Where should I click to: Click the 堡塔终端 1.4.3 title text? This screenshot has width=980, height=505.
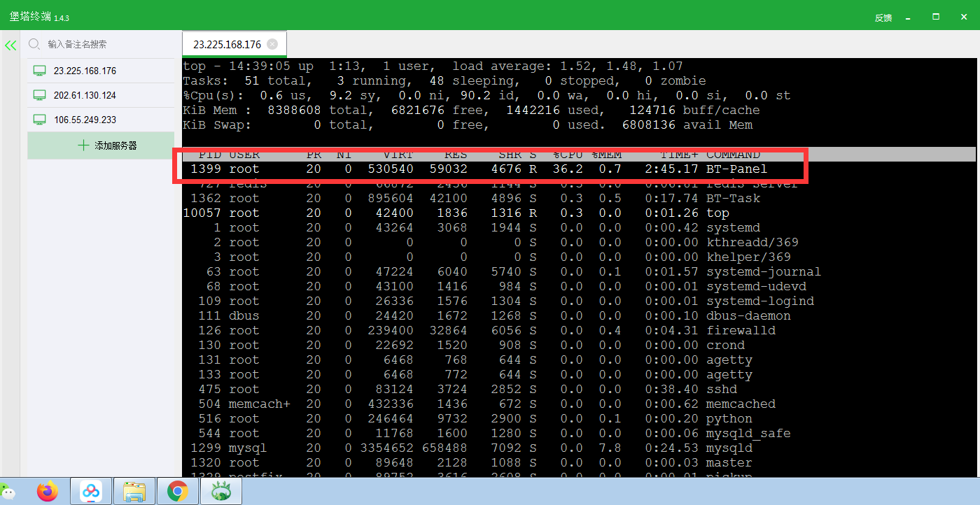point(39,17)
